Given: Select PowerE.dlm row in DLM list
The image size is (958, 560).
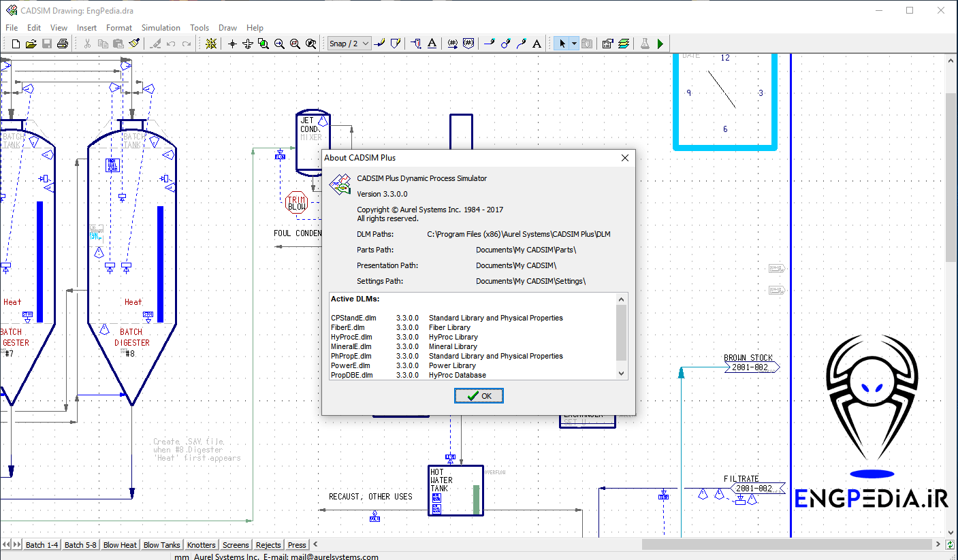Looking at the screenshot, I should click(403, 365).
